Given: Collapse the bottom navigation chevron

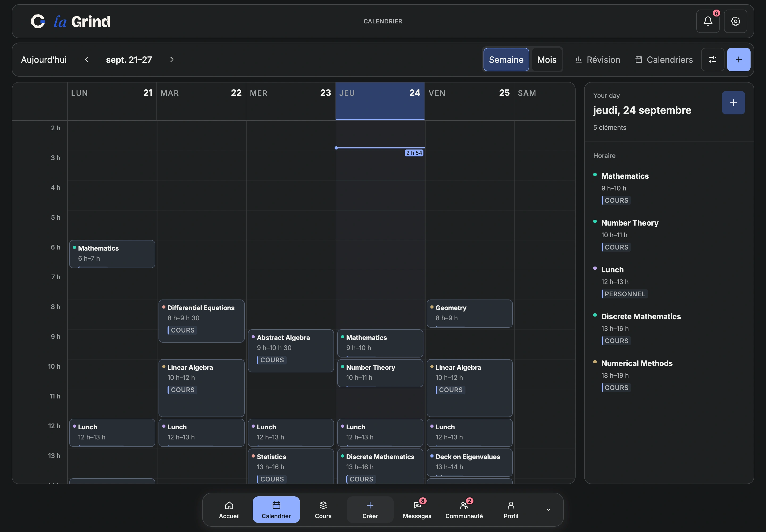Looking at the screenshot, I should [548, 510].
